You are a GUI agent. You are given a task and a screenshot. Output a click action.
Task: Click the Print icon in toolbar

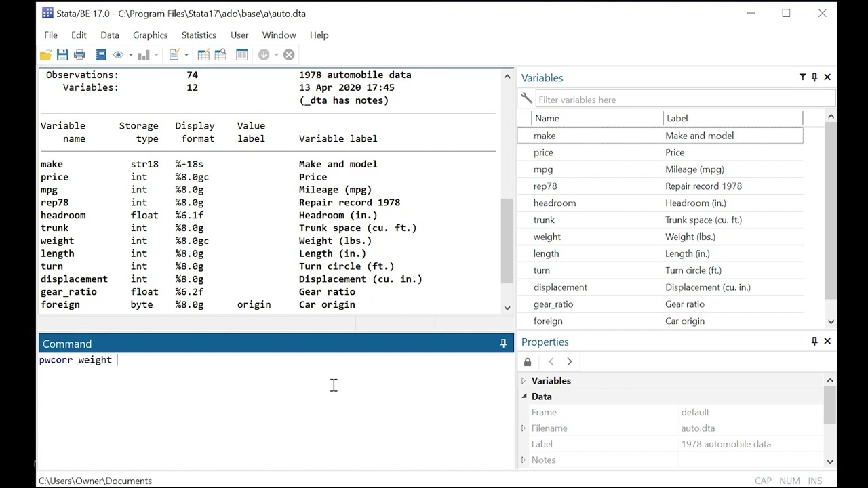[79, 55]
